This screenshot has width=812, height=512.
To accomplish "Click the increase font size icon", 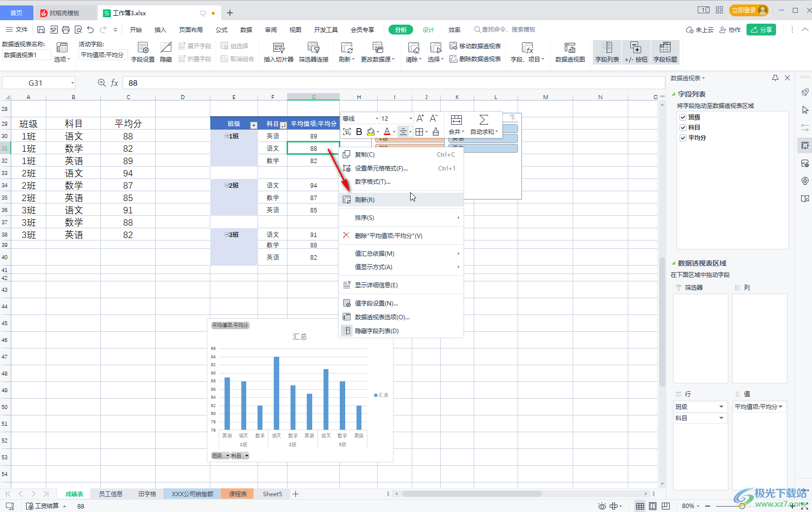I will coord(420,118).
